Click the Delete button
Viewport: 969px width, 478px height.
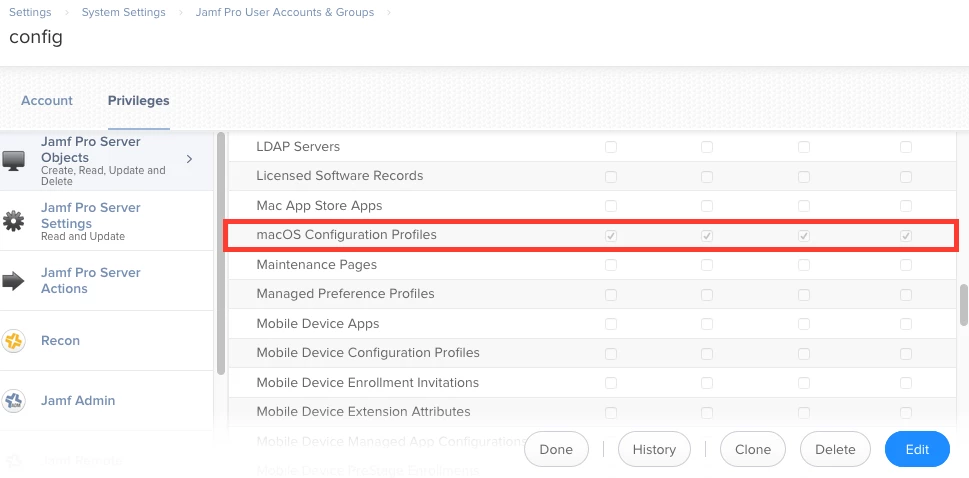tap(836, 450)
